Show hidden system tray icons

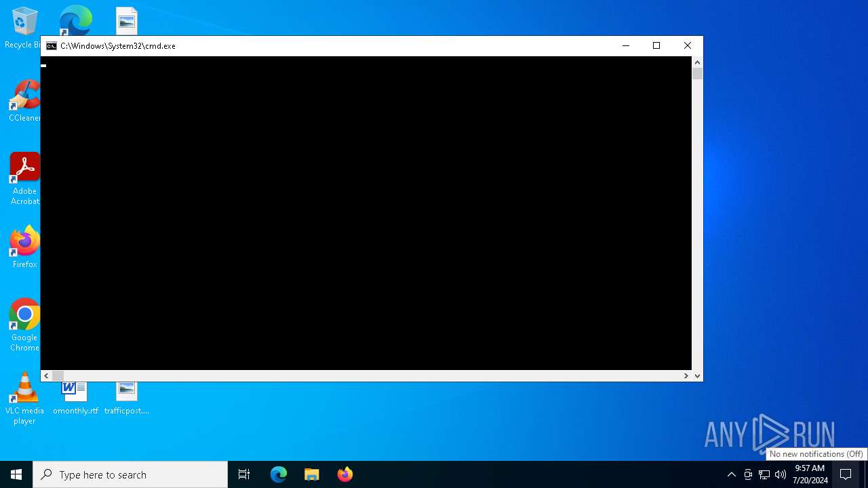(731, 474)
